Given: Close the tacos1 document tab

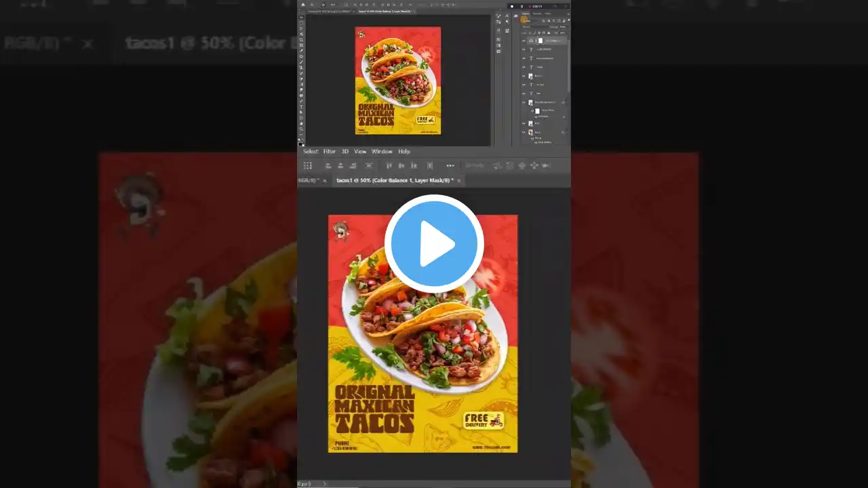Looking at the screenshot, I should click(459, 180).
